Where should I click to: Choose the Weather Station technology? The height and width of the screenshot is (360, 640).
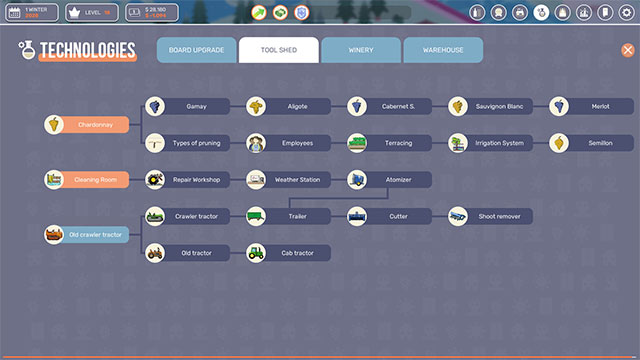(x=288, y=180)
